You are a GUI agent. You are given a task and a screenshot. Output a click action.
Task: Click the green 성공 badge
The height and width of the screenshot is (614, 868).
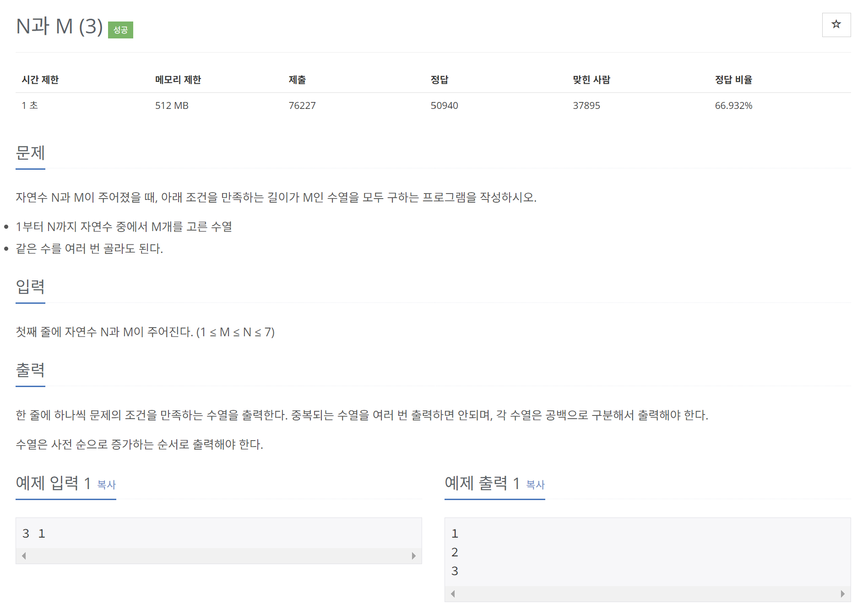120,30
